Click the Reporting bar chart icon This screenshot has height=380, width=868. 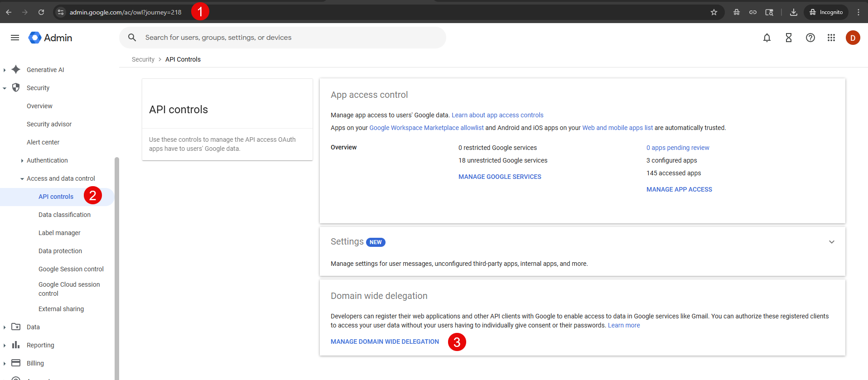(x=16, y=345)
